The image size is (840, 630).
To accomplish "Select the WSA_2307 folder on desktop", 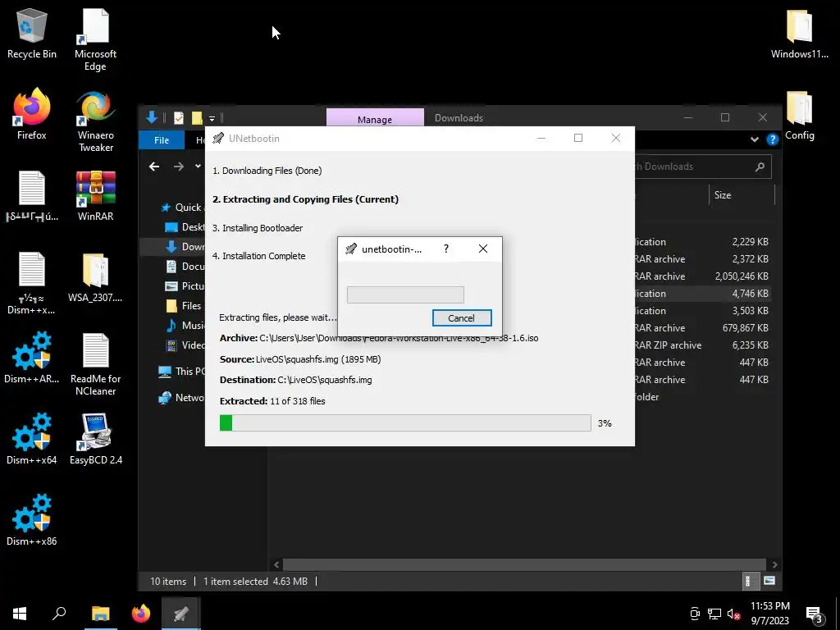I will point(95,277).
